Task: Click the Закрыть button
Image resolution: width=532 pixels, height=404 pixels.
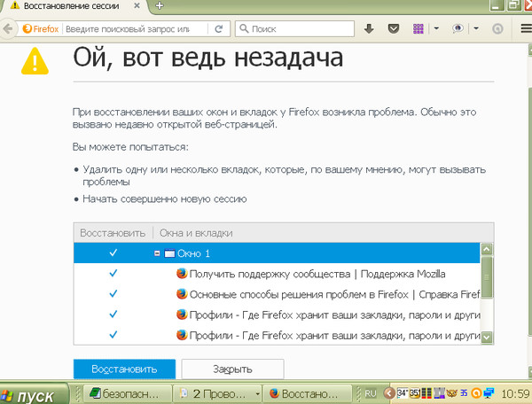Action: (x=232, y=369)
